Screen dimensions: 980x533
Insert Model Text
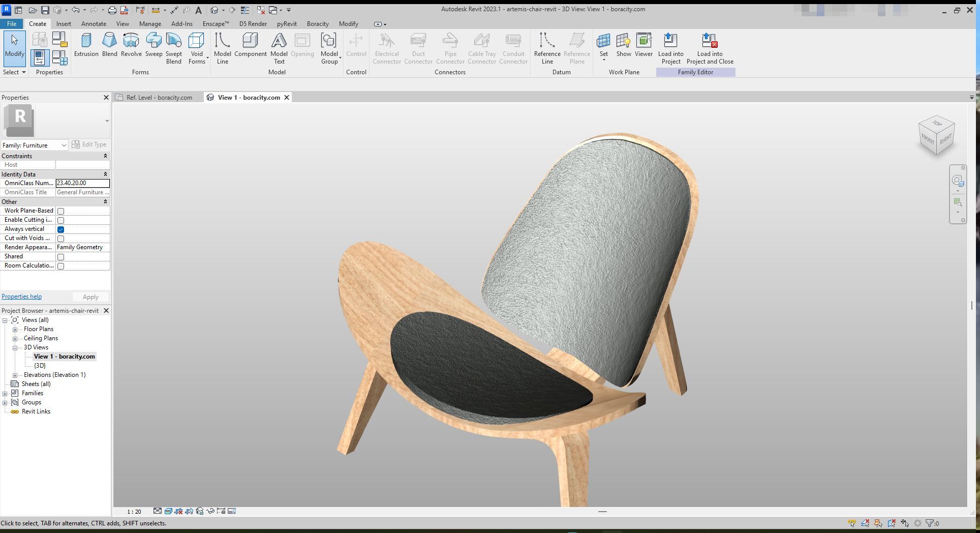point(279,48)
